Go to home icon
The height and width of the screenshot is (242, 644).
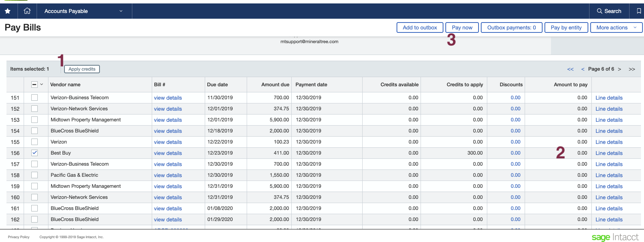tap(27, 11)
